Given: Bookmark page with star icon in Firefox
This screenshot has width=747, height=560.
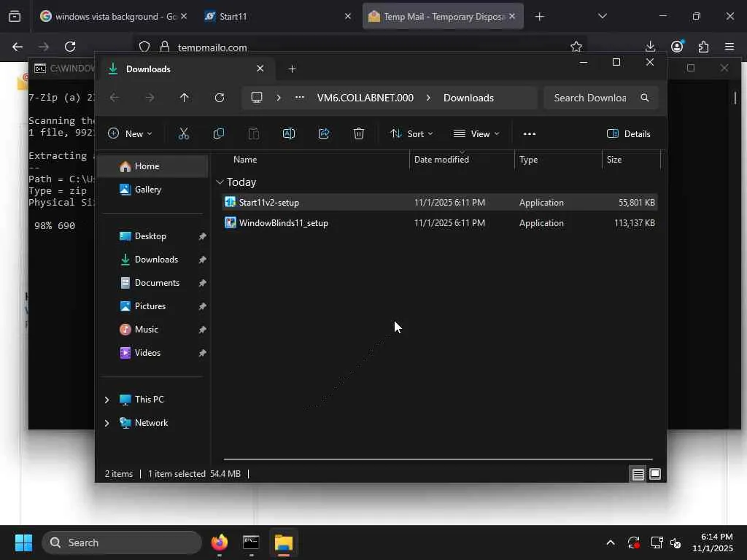Looking at the screenshot, I should 576,47.
